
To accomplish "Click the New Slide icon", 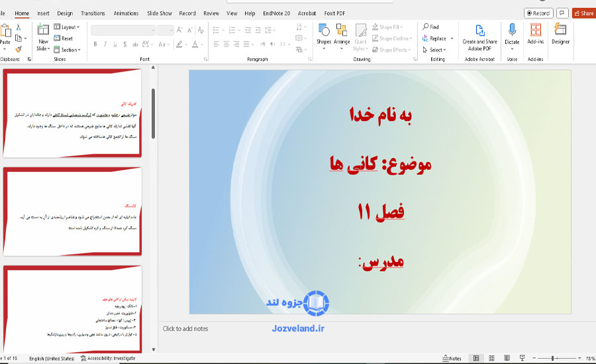I will tap(43, 30).
